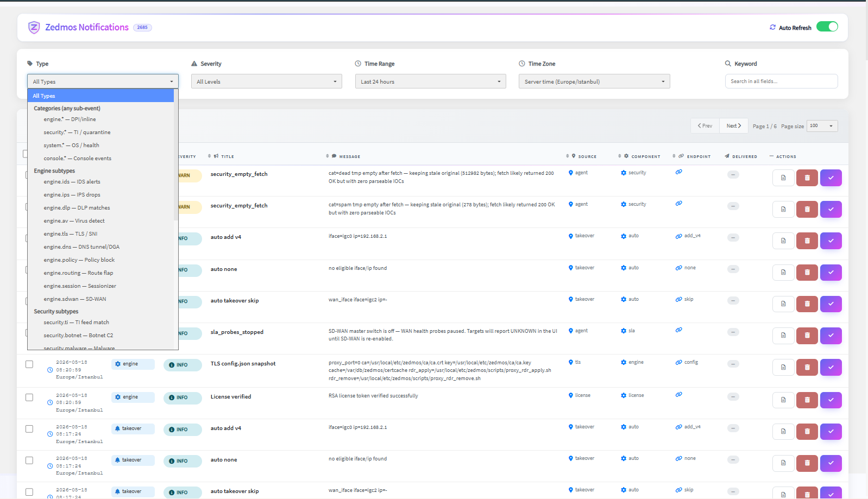Viewport: 868px width, 499px height.
Task: Open the Severity All Levels dropdown
Action: tap(267, 81)
